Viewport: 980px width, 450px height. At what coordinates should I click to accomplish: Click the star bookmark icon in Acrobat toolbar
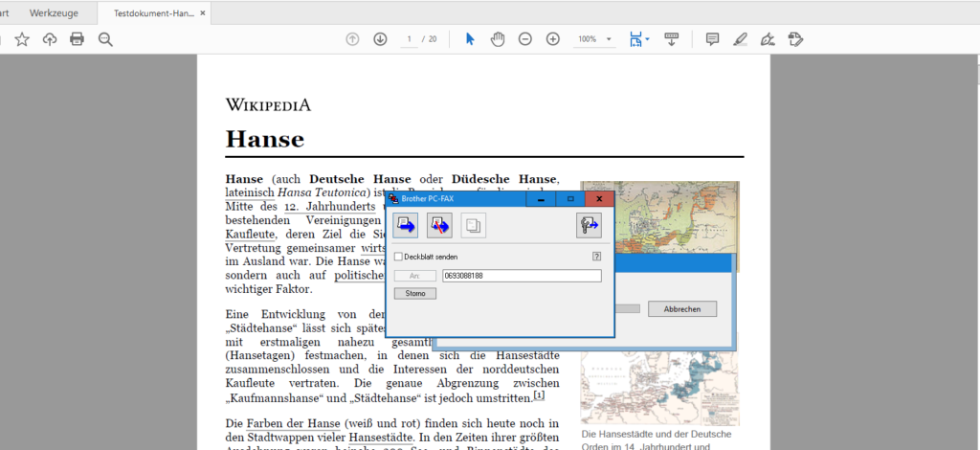[22, 39]
